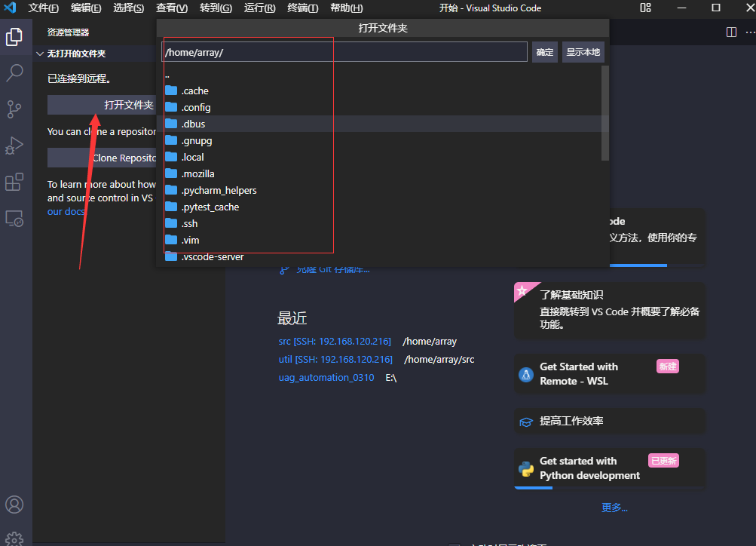Open Get Started with Remote - WSL card

tap(610, 374)
